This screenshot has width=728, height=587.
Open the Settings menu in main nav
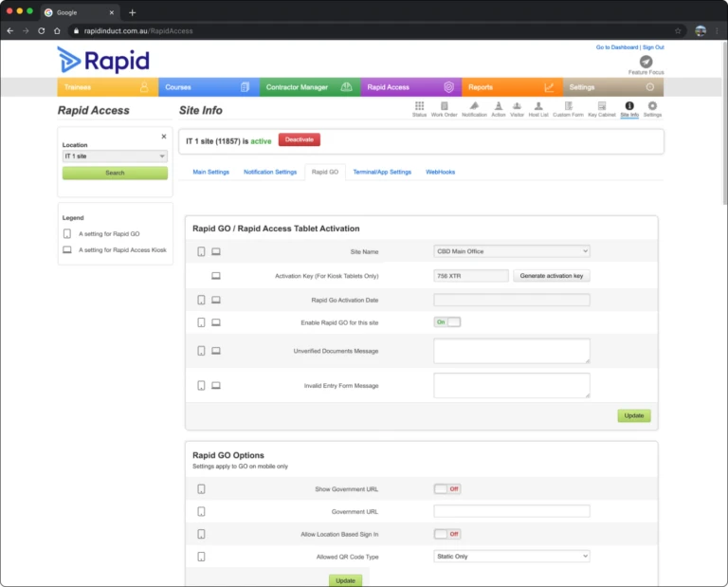coord(613,87)
